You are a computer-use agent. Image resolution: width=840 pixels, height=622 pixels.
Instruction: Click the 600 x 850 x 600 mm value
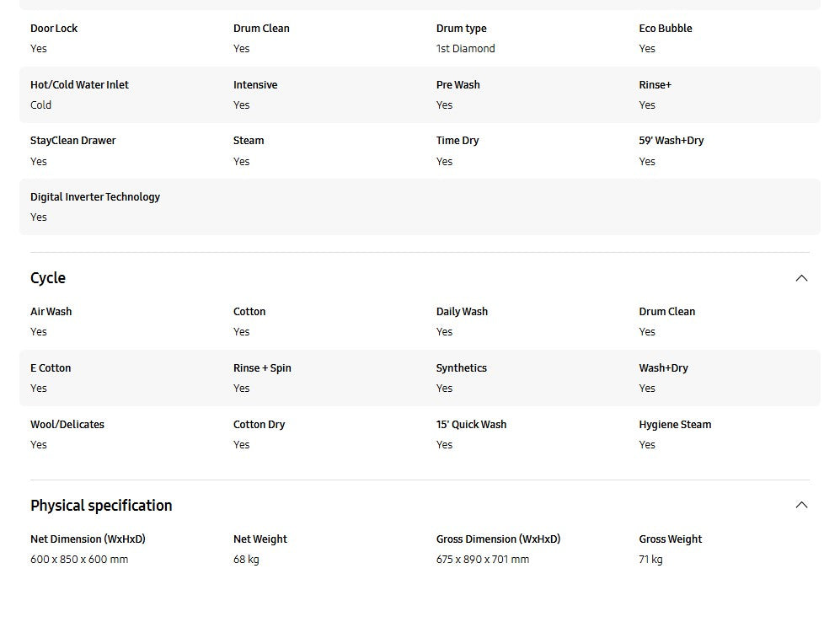[79, 560]
